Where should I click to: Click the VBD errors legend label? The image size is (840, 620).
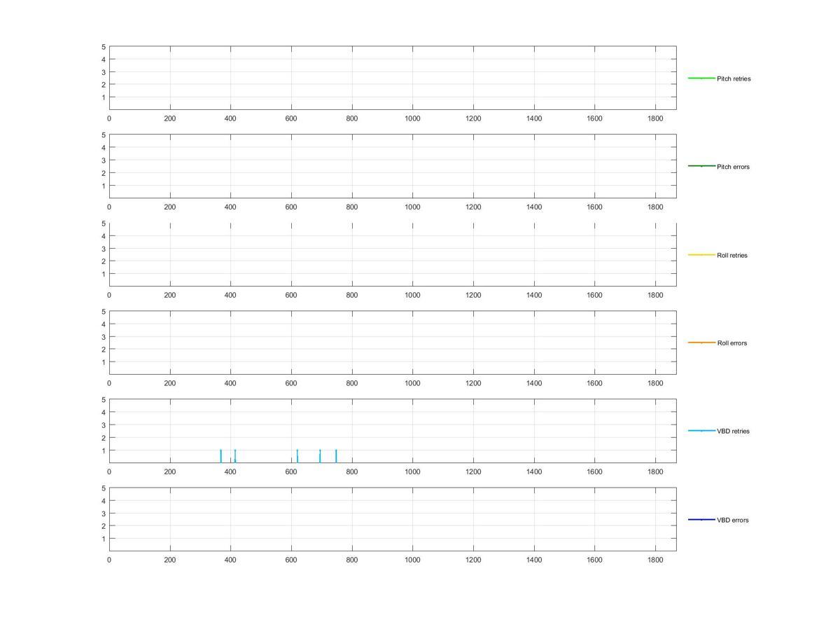point(733,520)
